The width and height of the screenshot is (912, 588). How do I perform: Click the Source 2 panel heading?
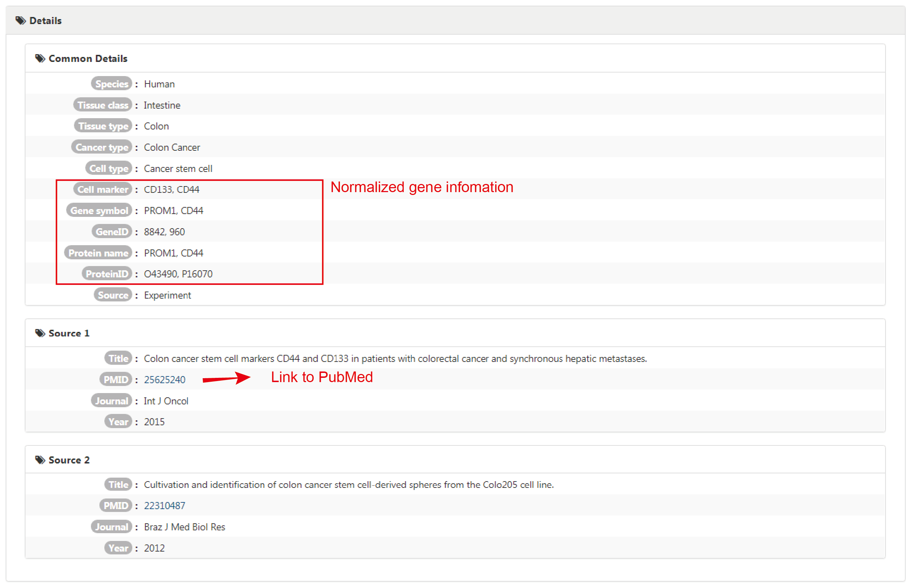pyautogui.click(x=69, y=460)
